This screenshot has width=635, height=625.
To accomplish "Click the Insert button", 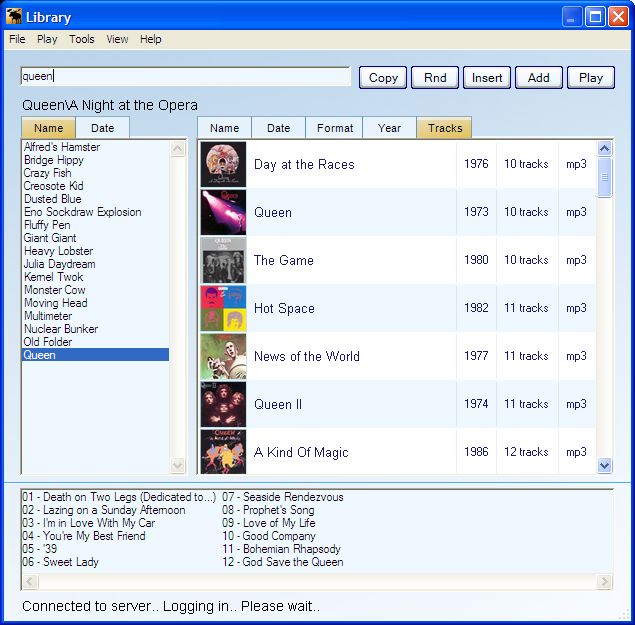I will pyautogui.click(x=487, y=77).
